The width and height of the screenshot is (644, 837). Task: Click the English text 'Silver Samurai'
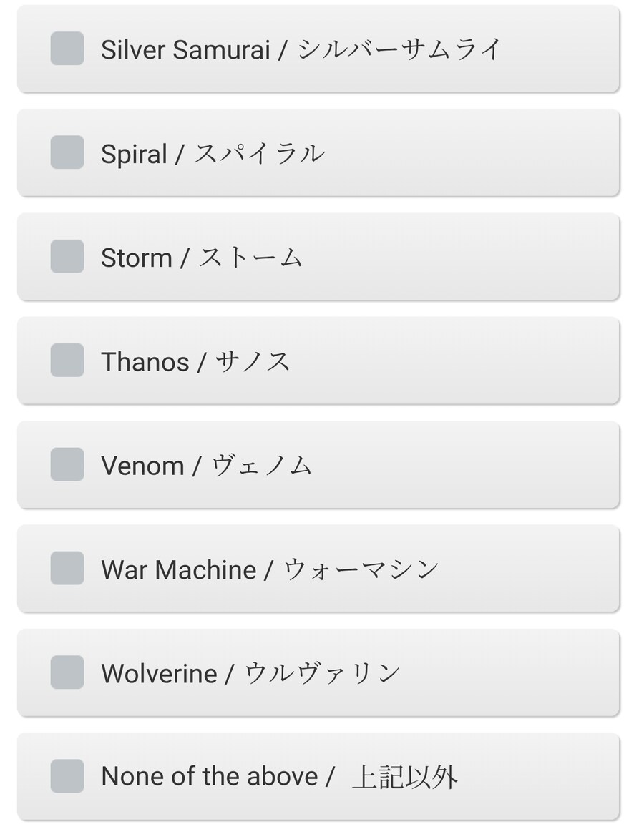pyautogui.click(x=185, y=50)
